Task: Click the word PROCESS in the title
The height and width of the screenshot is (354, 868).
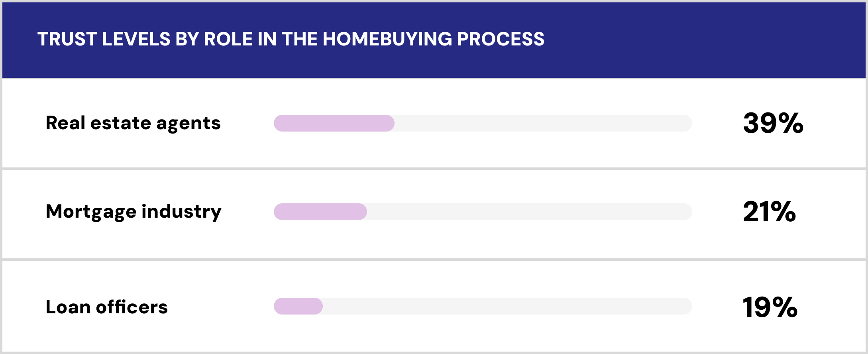Action: coord(501,39)
